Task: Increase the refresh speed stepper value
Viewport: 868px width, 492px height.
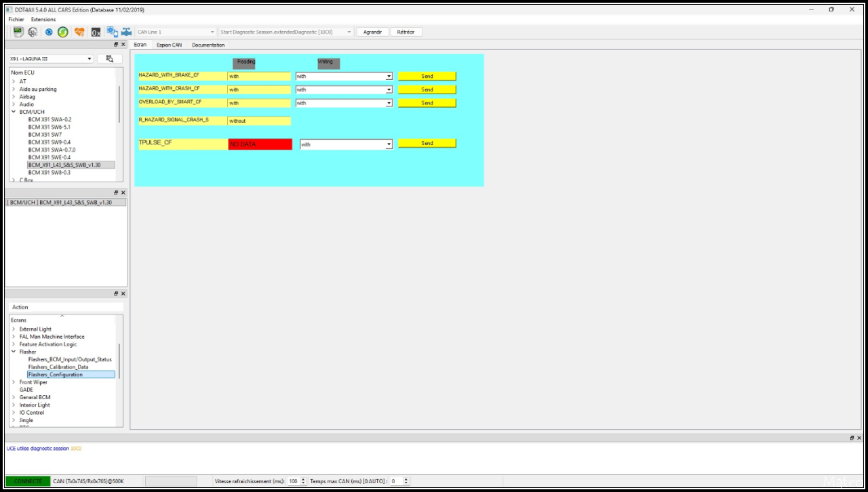Action: (303, 479)
